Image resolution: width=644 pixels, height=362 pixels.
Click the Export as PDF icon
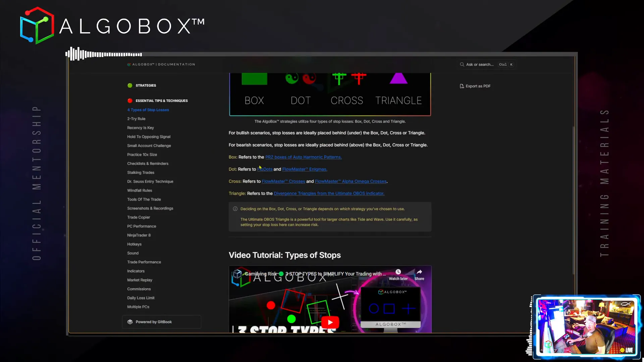[x=462, y=86]
